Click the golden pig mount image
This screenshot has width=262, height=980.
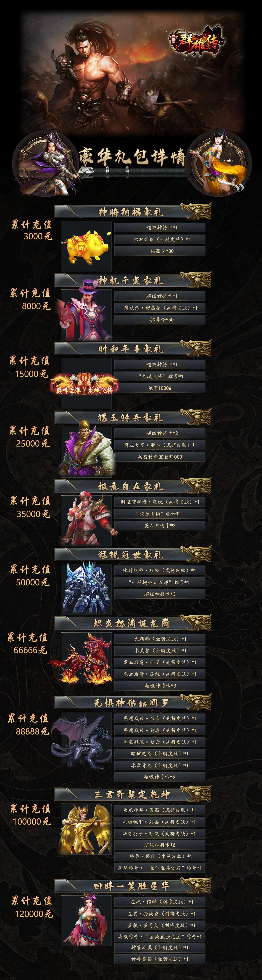coord(86,246)
